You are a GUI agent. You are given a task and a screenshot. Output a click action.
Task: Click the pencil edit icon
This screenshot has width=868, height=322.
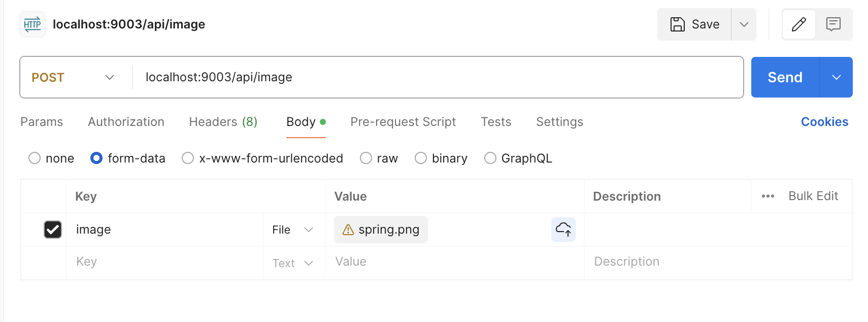(x=798, y=24)
